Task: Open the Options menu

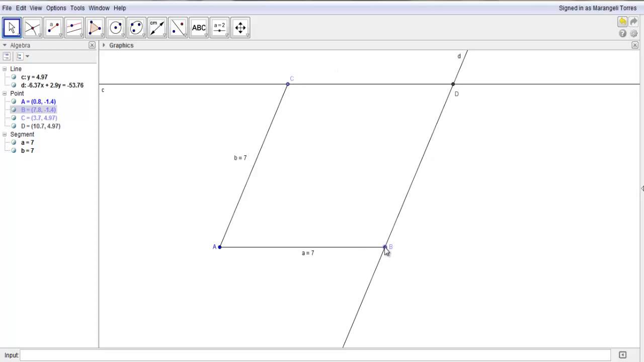Action: click(x=56, y=8)
